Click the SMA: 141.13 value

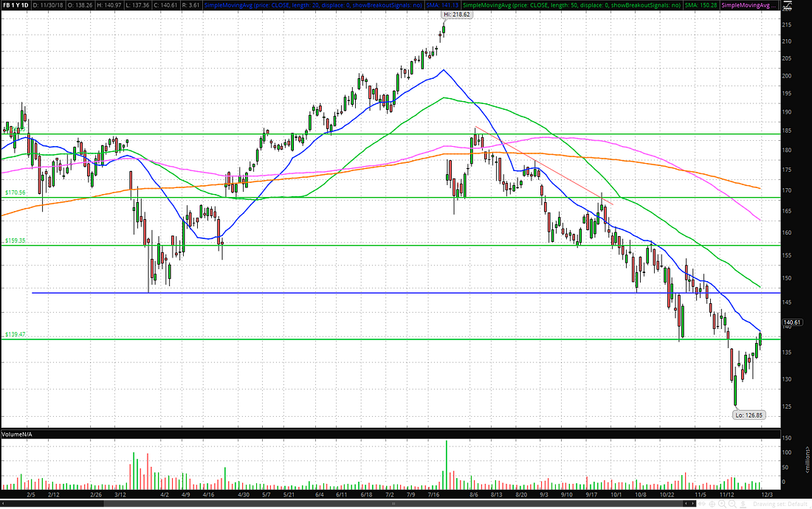click(x=443, y=5)
